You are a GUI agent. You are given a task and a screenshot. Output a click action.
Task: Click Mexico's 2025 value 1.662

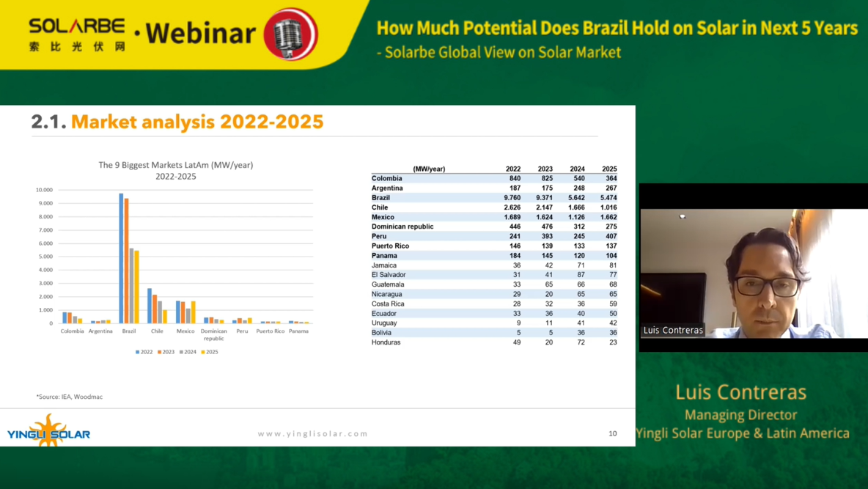[608, 217]
